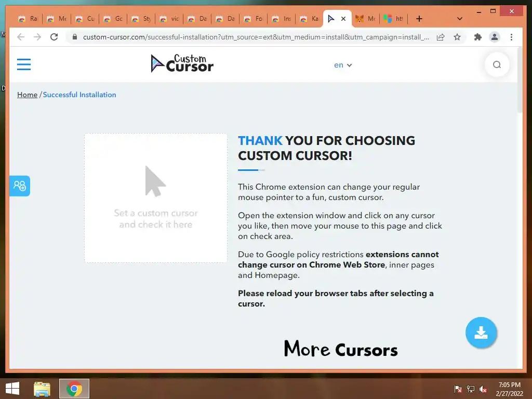Click the cursor test check area
The image size is (532, 399).
(156, 198)
